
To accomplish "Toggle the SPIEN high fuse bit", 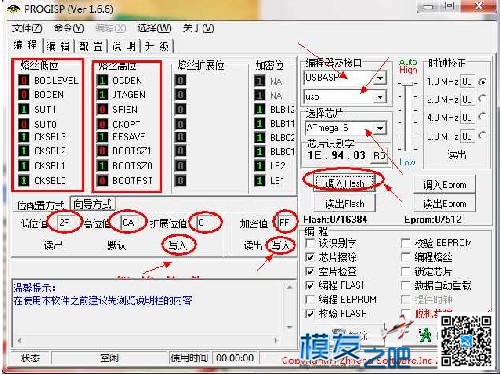I will pos(102,109).
